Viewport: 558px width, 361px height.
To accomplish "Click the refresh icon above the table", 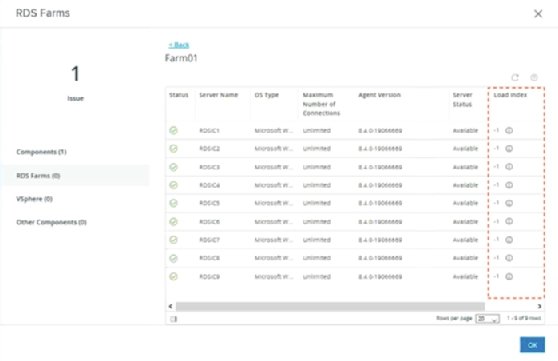I will tap(515, 77).
